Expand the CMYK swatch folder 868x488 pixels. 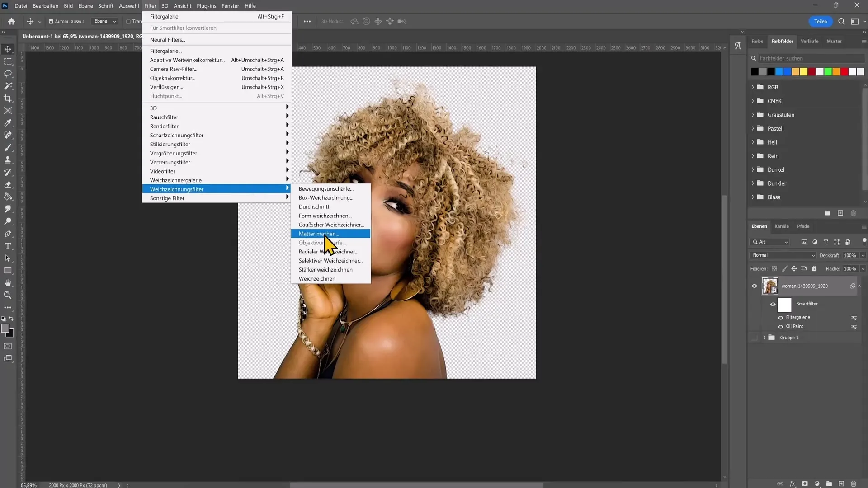[x=753, y=101]
